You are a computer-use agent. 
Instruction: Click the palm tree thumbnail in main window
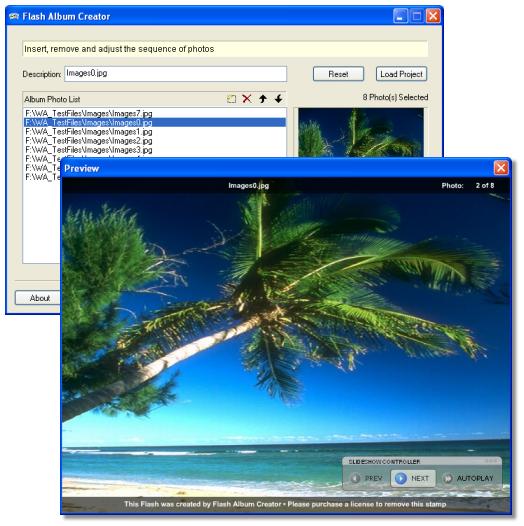coord(361,132)
